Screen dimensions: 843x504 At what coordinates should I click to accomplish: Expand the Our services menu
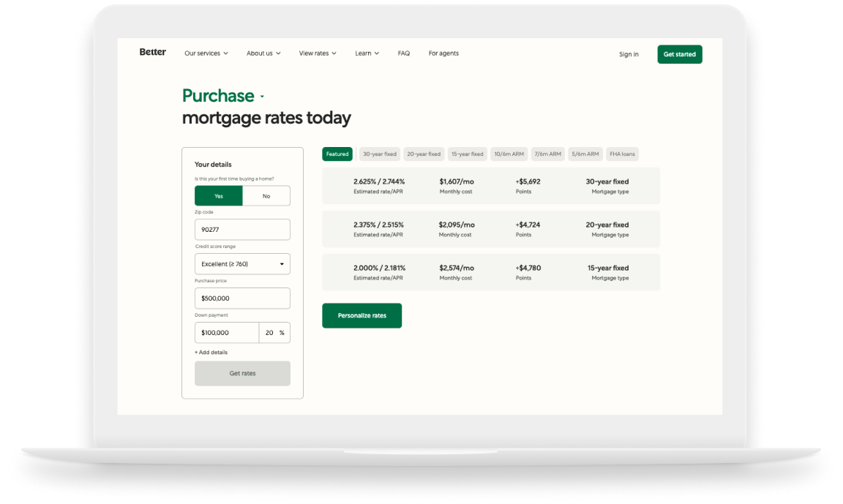pos(206,53)
